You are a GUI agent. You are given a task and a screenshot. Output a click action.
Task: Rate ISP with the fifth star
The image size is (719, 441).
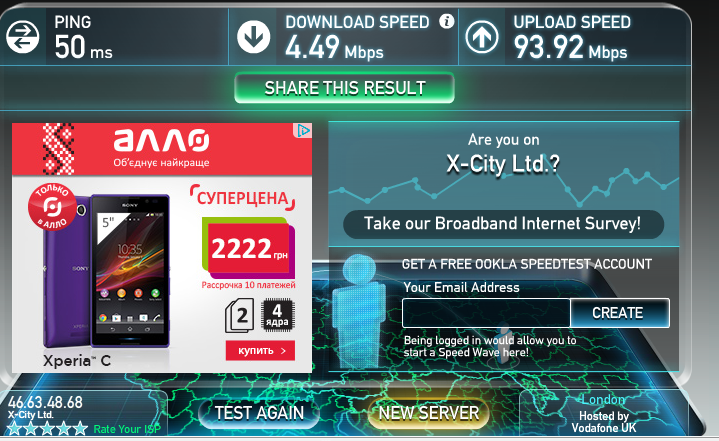[x=80, y=429]
